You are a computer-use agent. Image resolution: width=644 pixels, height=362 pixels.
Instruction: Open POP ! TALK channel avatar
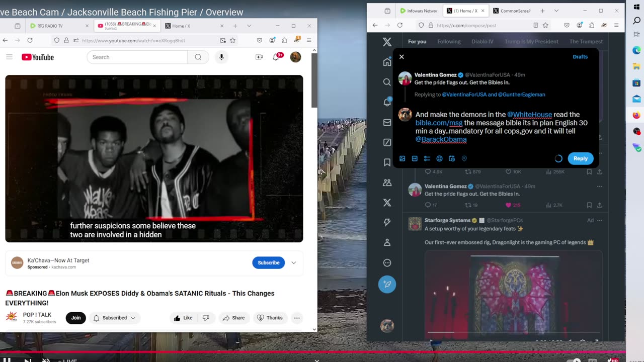(x=11, y=317)
